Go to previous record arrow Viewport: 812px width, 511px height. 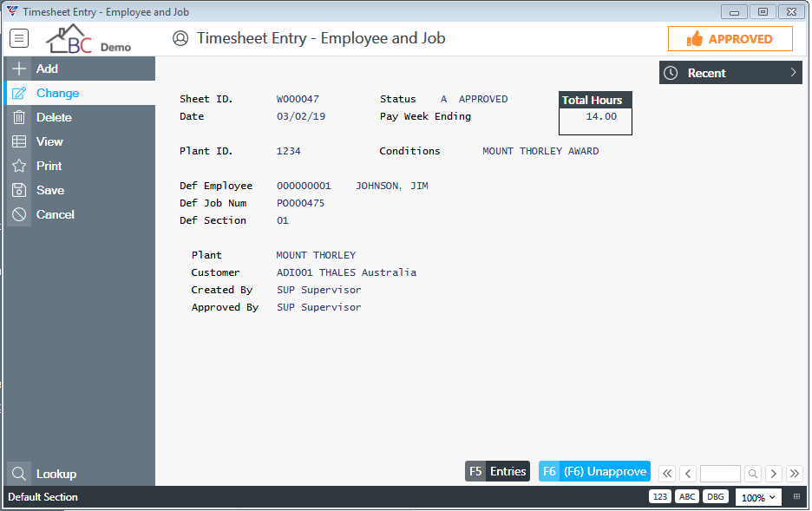click(x=688, y=473)
